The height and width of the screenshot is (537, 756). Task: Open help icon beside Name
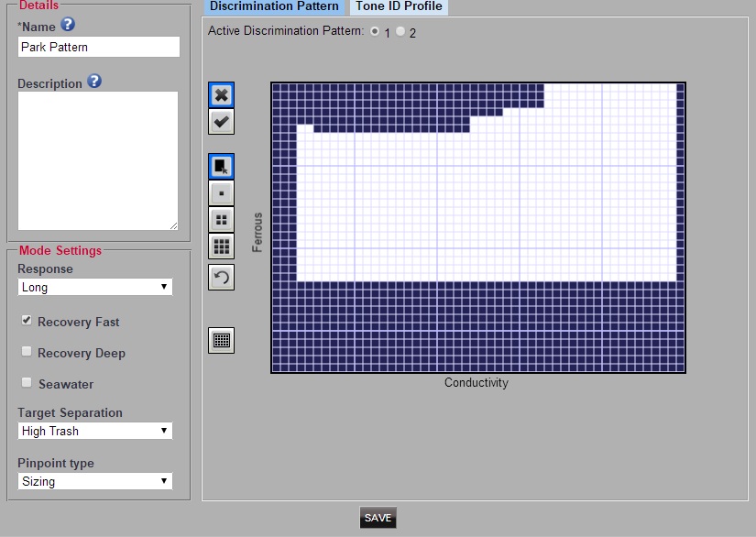(68, 24)
